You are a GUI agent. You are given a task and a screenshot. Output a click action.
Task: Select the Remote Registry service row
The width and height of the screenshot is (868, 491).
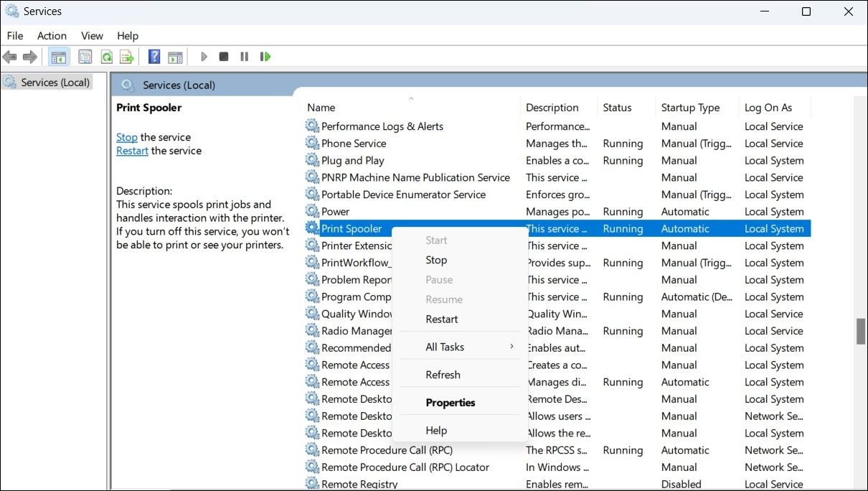coord(359,485)
